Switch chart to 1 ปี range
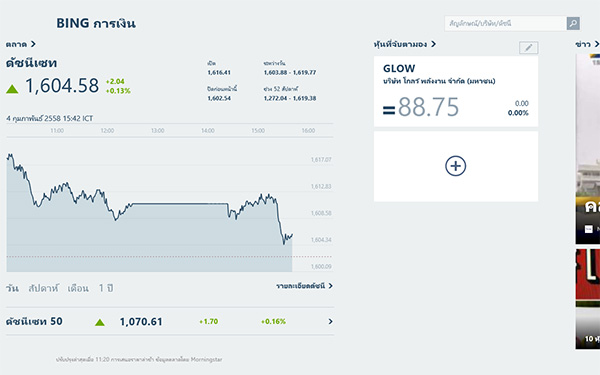Image resolution: width=600 pixels, height=375 pixels. (x=106, y=288)
